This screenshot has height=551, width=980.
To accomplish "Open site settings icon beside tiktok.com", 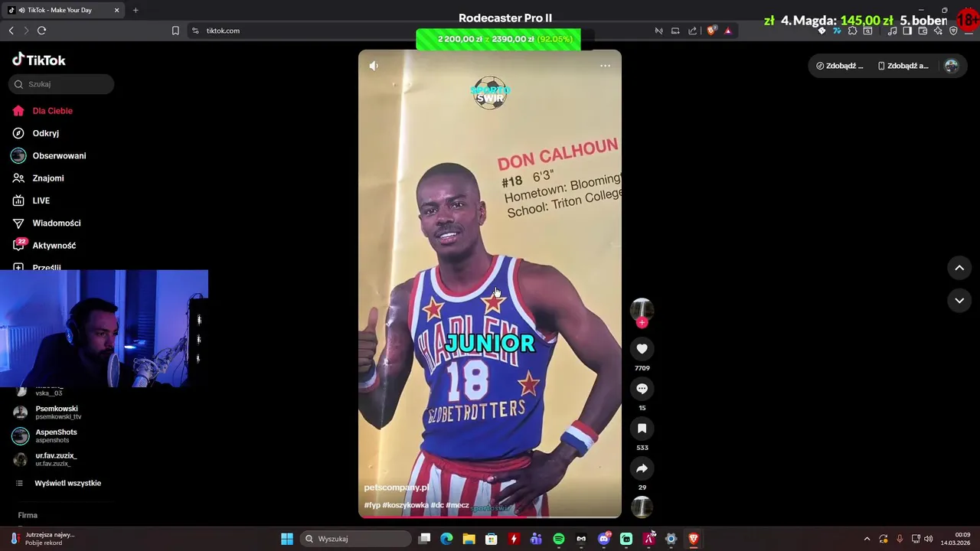I will tap(195, 31).
